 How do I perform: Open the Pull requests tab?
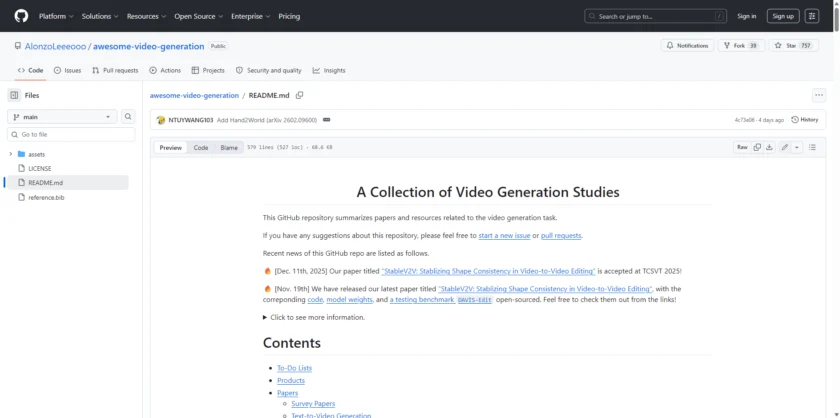coord(115,70)
